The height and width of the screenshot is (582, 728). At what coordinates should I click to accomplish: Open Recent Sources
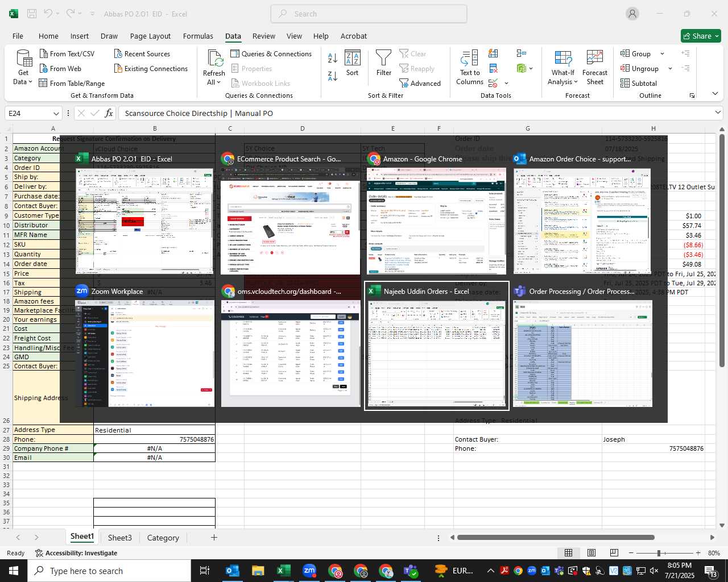click(x=142, y=53)
